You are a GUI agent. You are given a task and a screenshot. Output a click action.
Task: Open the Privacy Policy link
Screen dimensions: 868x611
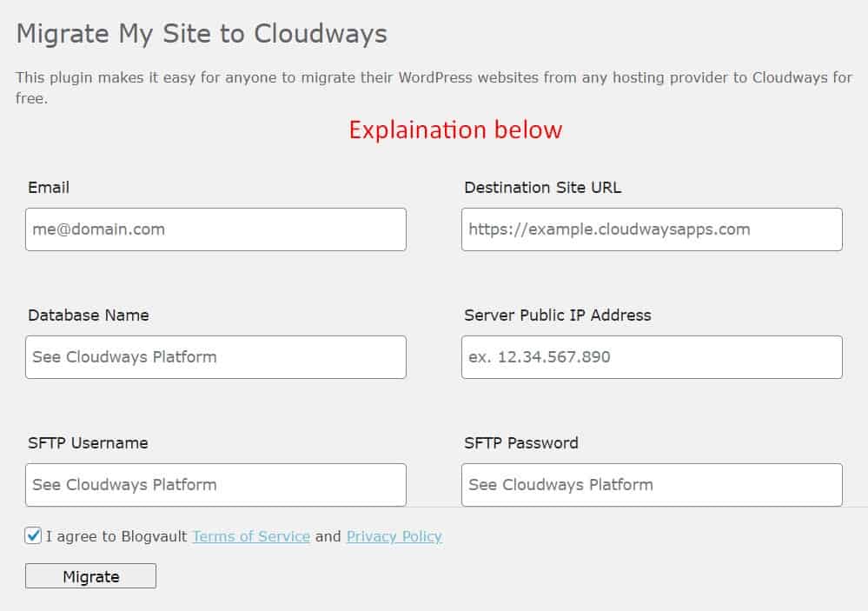point(394,536)
